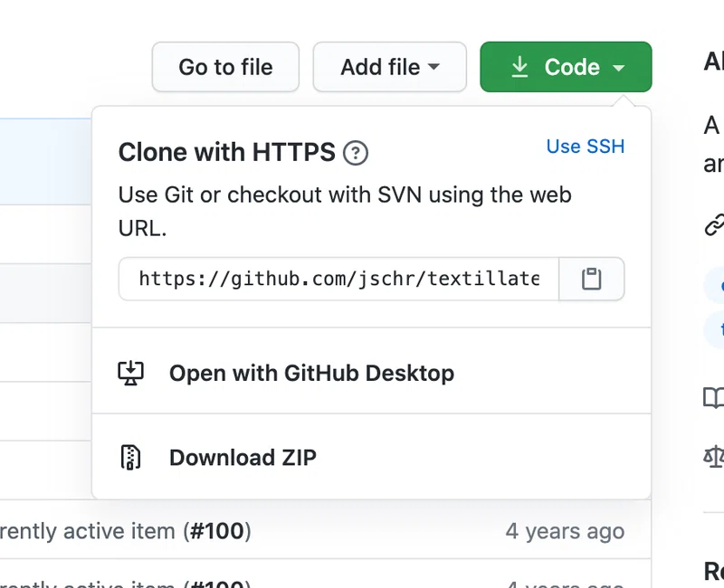Open the #100 pull request link

pyautogui.click(x=217, y=531)
